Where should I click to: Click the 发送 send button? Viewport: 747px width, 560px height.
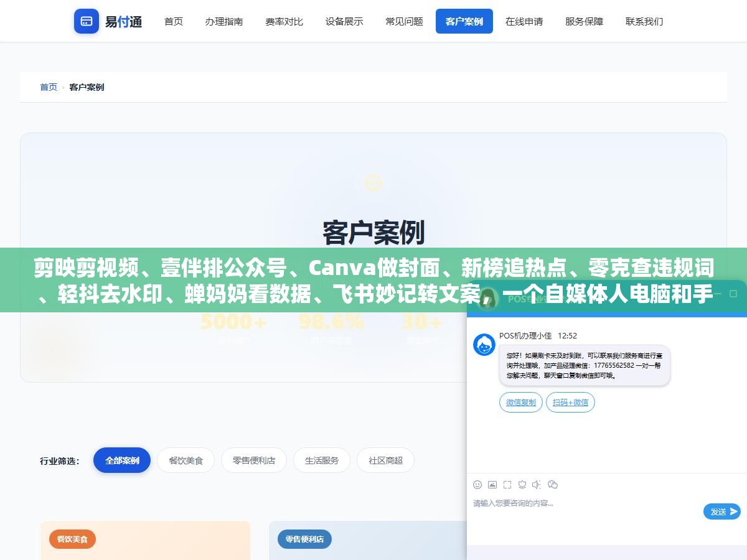[x=722, y=511]
